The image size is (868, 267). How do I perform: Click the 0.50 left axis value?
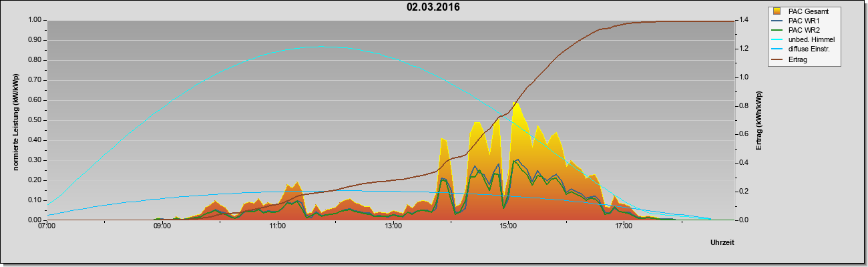point(35,120)
